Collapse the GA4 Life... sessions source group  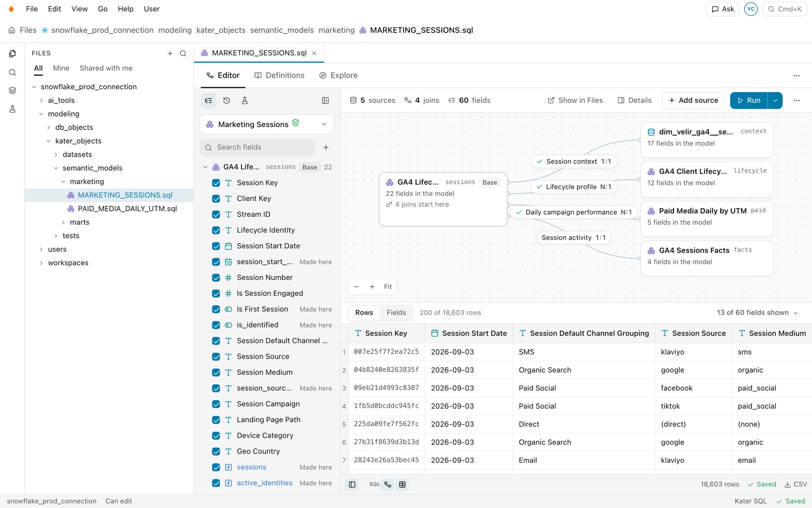pos(205,167)
